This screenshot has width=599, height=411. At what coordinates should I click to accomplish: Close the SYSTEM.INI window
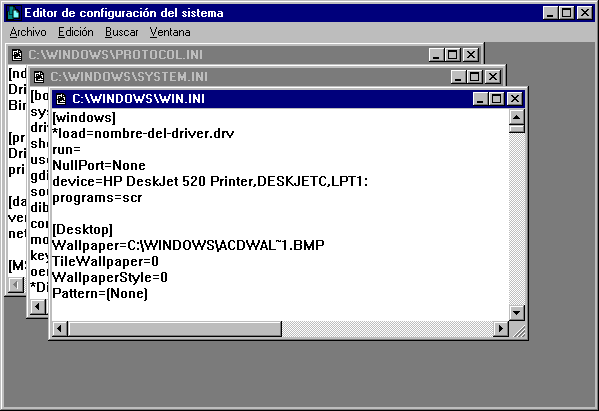(x=493, y=77)
